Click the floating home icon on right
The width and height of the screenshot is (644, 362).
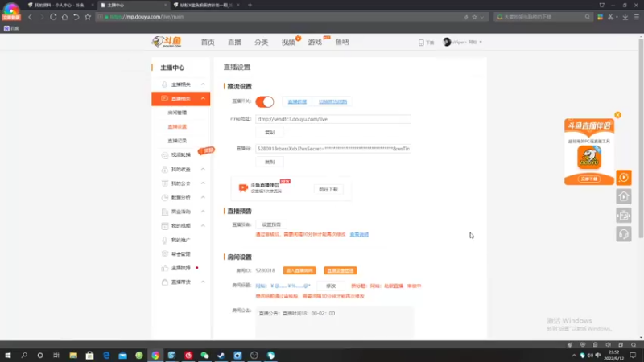click(x=623, y=196)
